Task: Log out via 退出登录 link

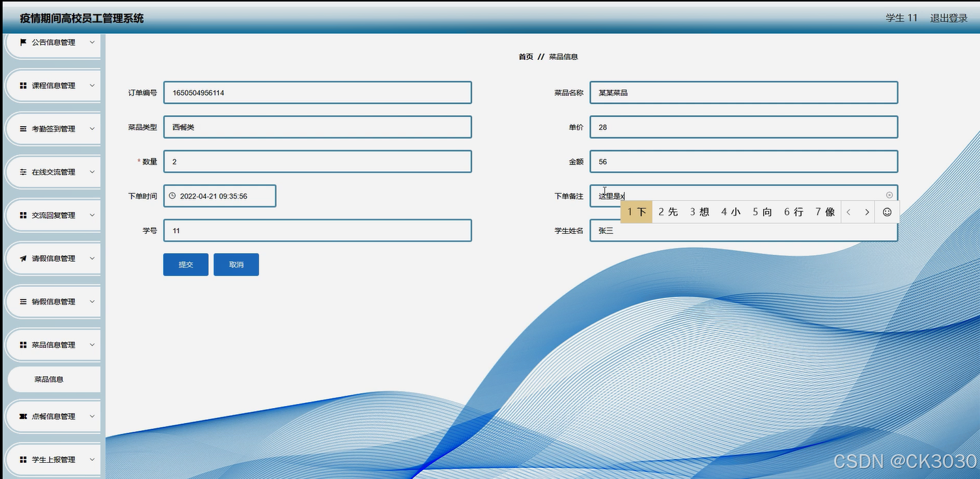Action: [x=949, y=18]
